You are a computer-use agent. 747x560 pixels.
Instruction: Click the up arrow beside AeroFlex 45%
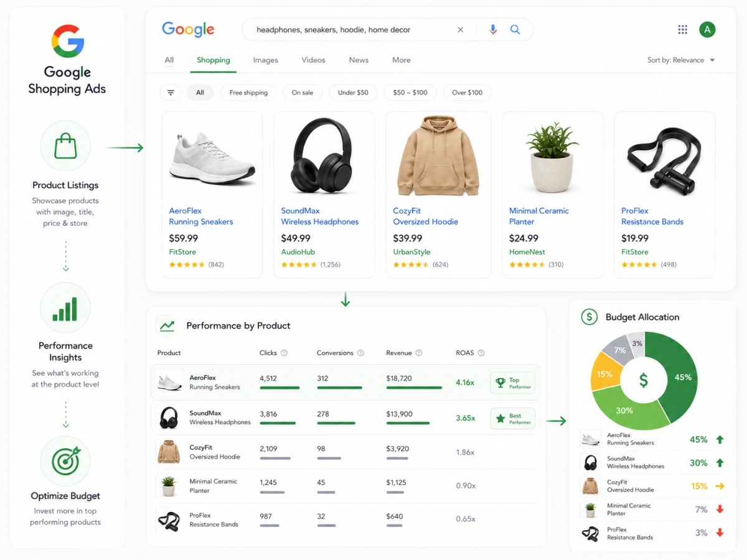pyautogui.click(x=720, y=439)
